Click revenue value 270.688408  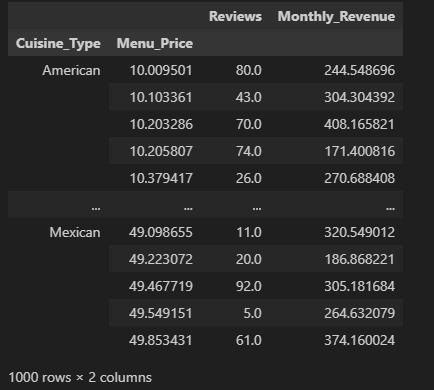tap(360, 178)
